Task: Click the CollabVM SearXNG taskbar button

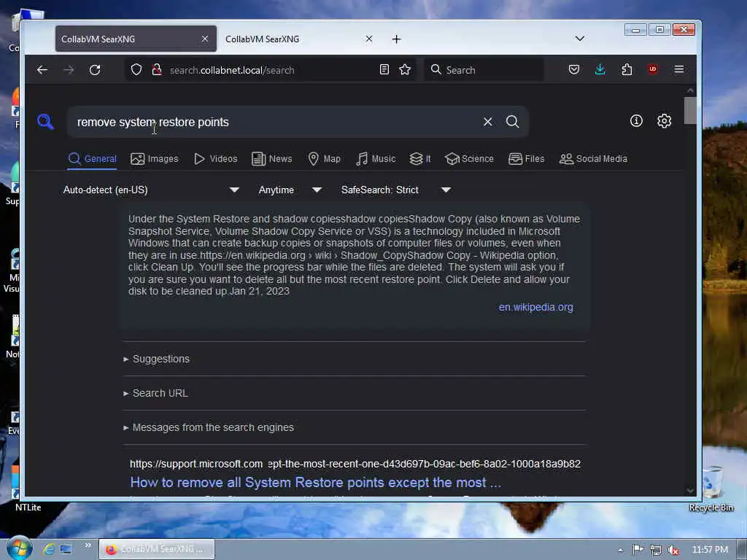Action: click(x=157, y=549)
